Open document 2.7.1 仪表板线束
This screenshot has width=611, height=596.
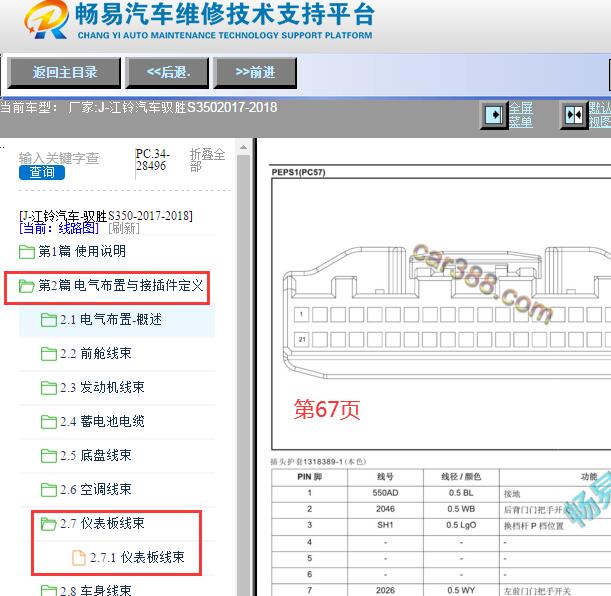click(x=137, y=558)
